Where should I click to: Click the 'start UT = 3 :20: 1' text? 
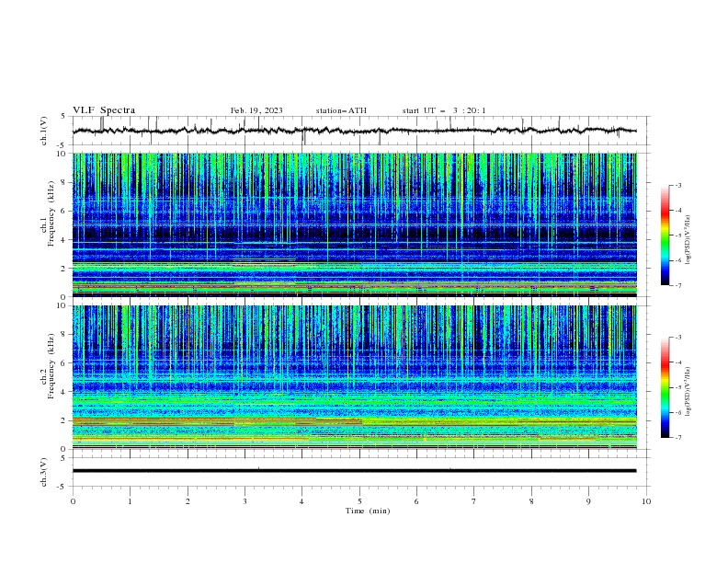coord(444,110)
